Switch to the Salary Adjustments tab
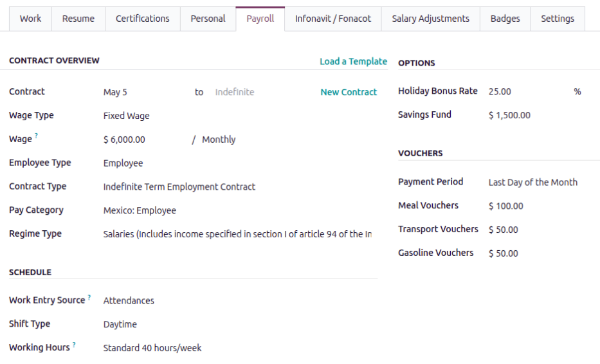 pos(430,19)
